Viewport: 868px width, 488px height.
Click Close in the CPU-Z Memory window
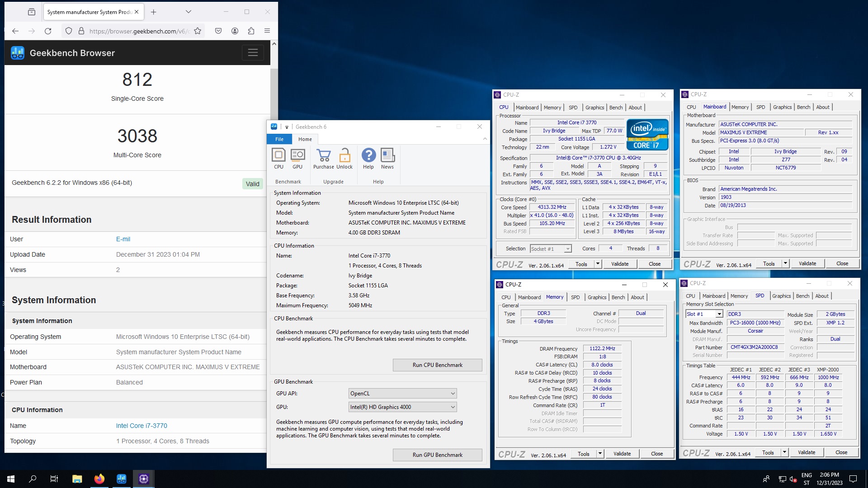coord(657,454)
